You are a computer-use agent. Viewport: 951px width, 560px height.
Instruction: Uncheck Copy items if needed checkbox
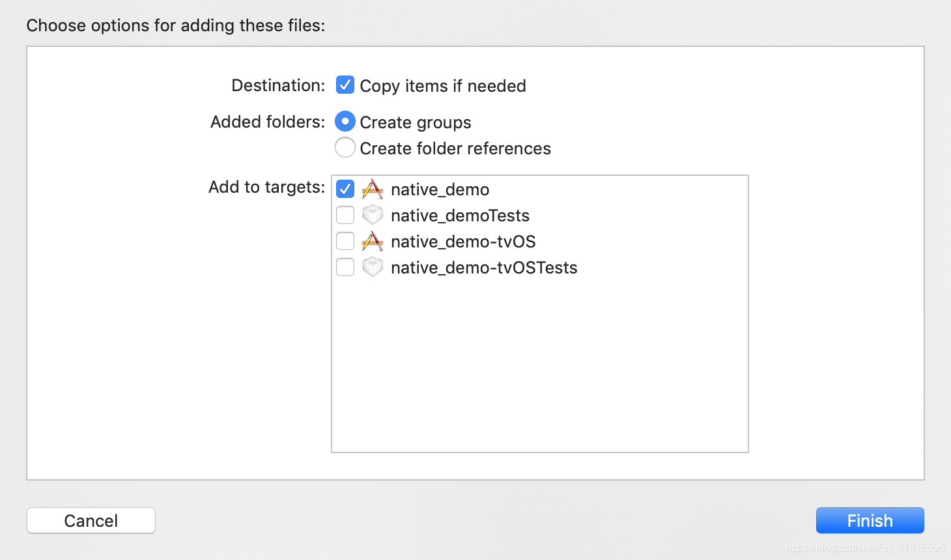click(345, 85)
